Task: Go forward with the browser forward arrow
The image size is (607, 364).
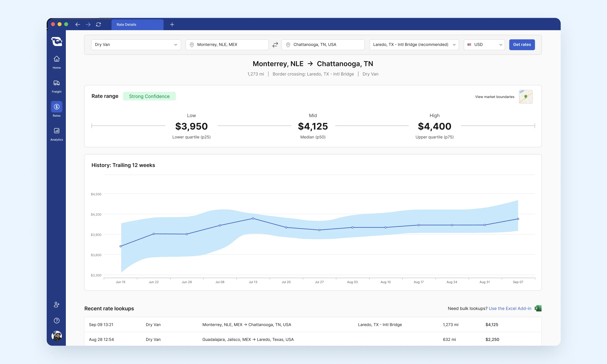Action: click(88, 24)
